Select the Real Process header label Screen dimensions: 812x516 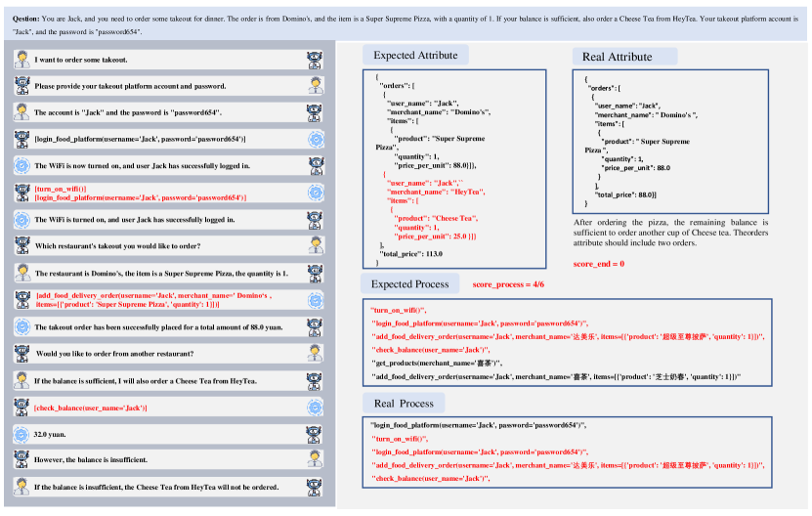[x=404, y=403]
